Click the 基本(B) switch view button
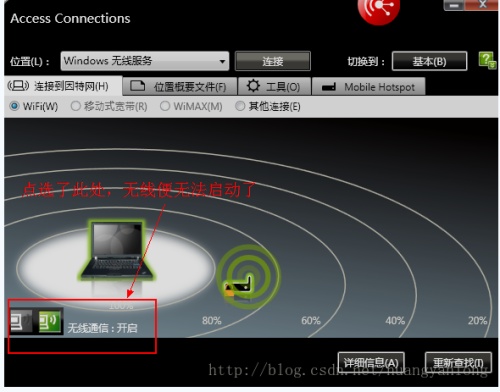Viewport: 500px width, 392px height. (x=429, y=61)
